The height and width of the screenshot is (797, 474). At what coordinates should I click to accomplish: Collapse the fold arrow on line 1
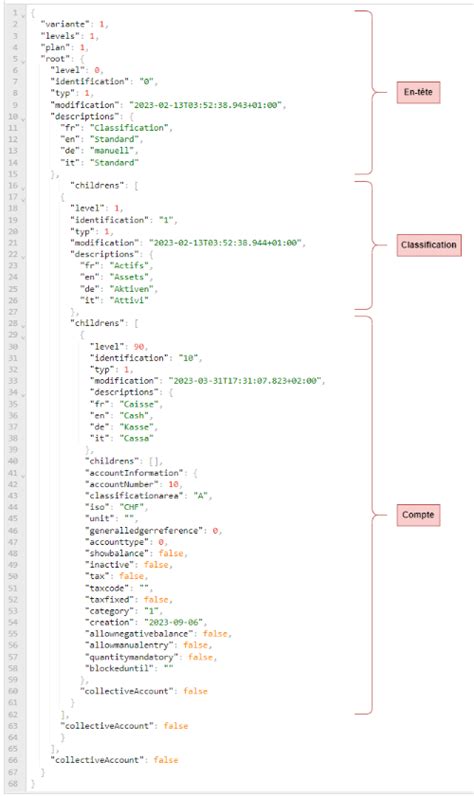coord(23,14)
